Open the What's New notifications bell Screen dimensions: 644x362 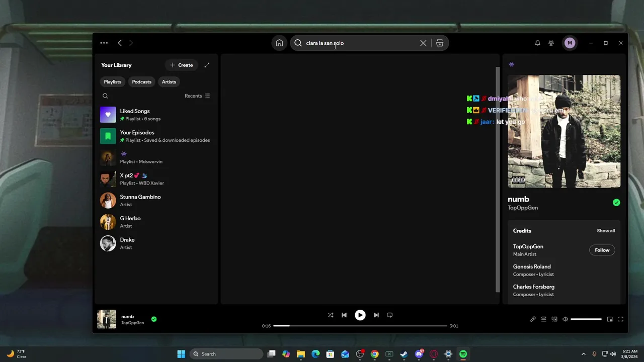[537, 43]
